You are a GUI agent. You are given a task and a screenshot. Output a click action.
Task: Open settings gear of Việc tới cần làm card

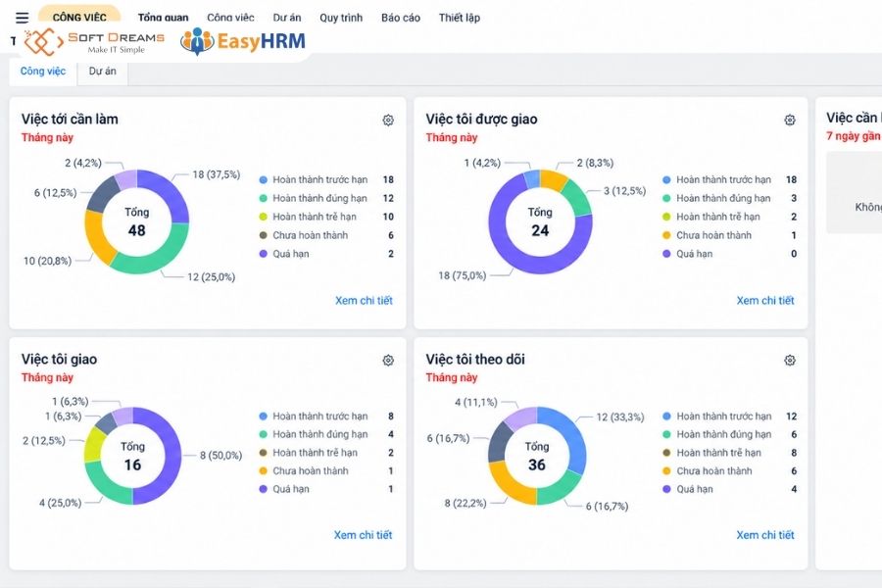pos(388,120)
